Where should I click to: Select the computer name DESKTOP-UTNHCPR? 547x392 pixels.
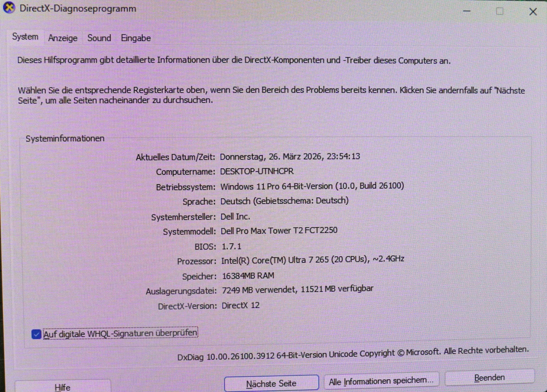pyautogui.click(x=257, y=171)
